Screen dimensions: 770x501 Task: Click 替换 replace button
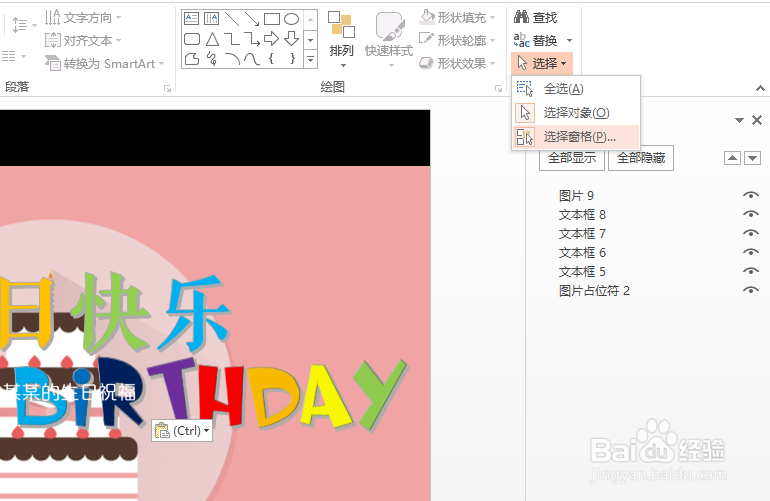pyautogui.click(x=536, y=40)
